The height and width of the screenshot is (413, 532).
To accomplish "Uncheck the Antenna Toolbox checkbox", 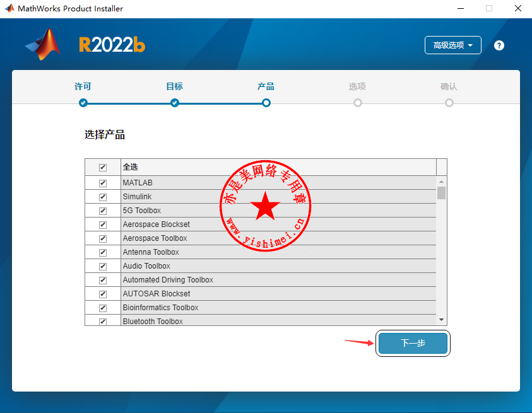I will click(x=103, y=253).
